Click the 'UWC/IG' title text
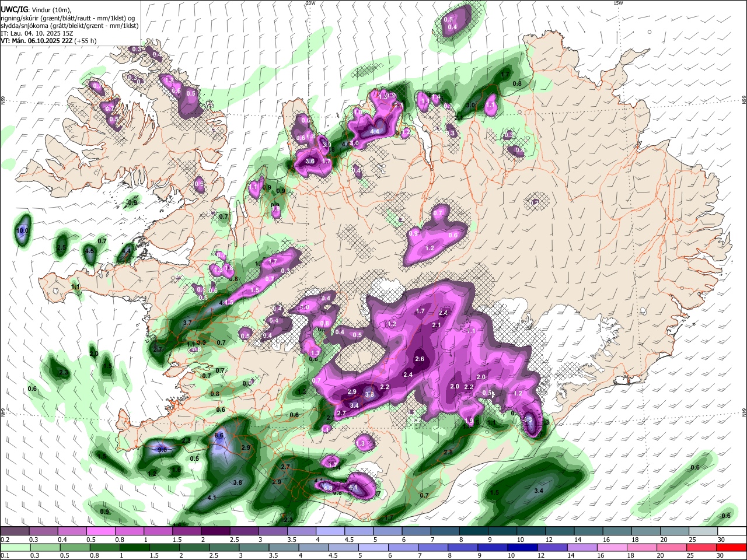747x560 pixels. click(x=15, y=9)
